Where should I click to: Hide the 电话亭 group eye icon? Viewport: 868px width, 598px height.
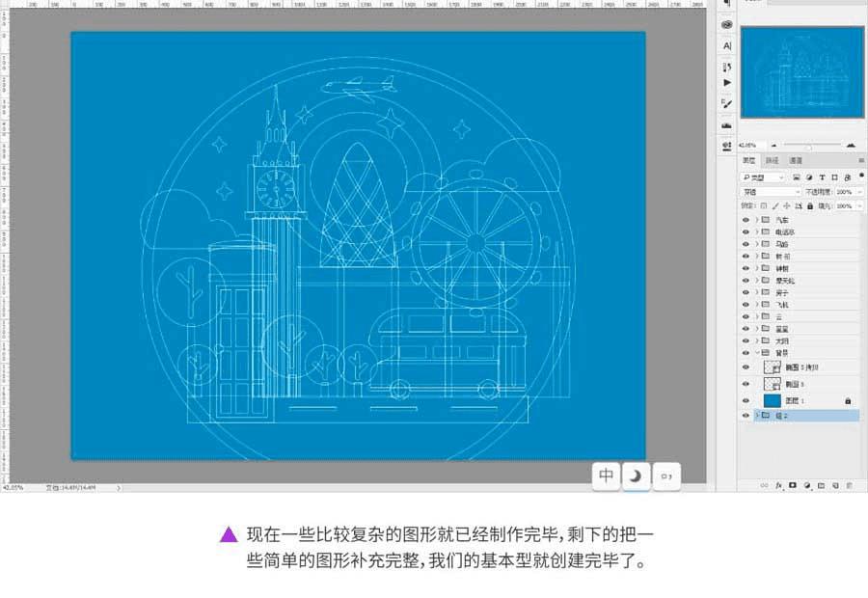pos(746,232)
